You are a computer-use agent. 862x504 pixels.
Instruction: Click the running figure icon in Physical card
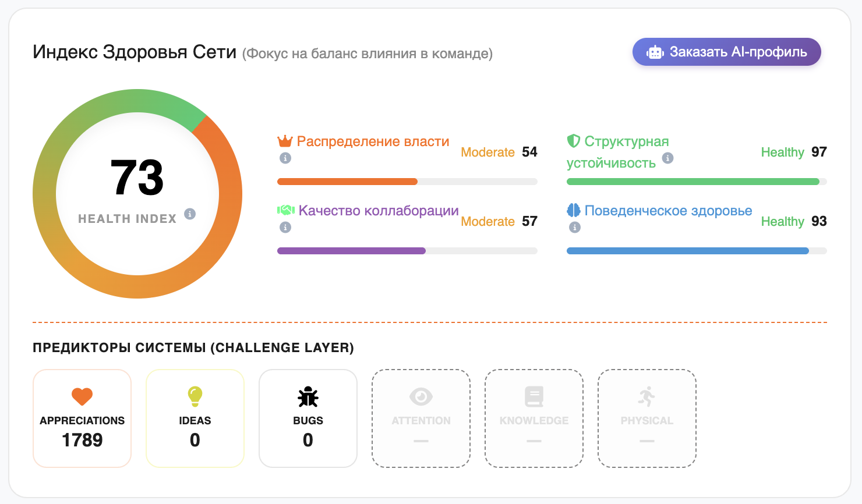pos(647,397)
